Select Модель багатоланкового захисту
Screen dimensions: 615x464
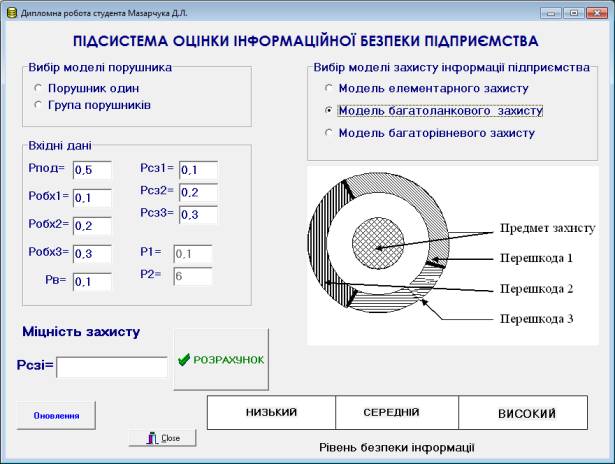pyautogui.click(x=329, y=110)
